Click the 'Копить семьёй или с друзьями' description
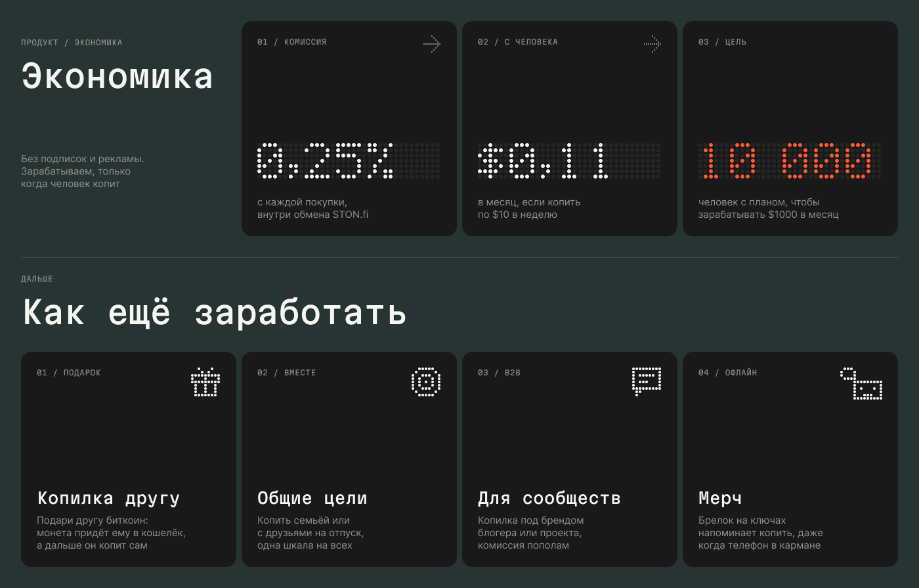Viewport: 919px width, 588px height. click(310, 533)
